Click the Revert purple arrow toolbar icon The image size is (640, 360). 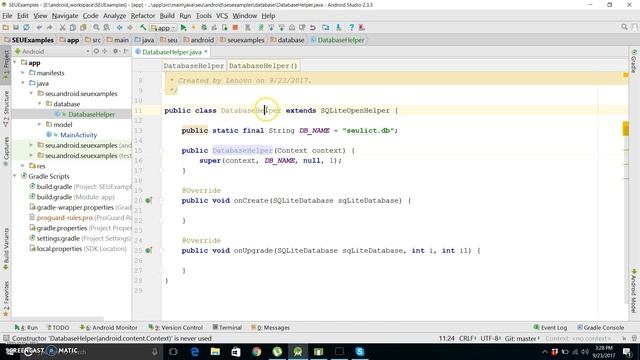(x=313, y=28)
